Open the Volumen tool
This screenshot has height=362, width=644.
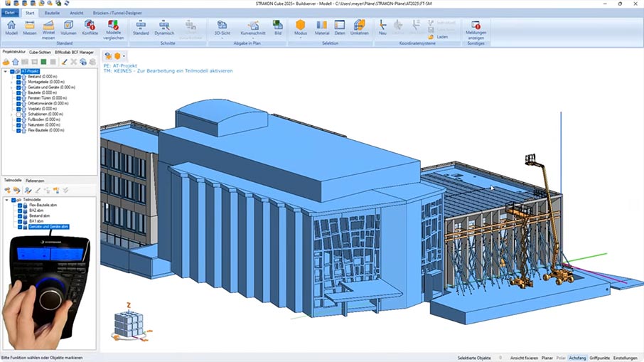[68, 27]
